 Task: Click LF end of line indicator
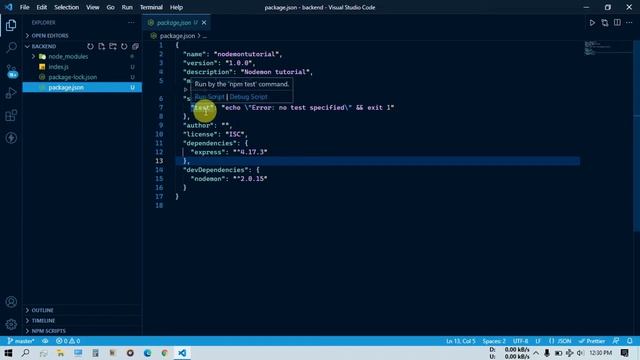538,341
